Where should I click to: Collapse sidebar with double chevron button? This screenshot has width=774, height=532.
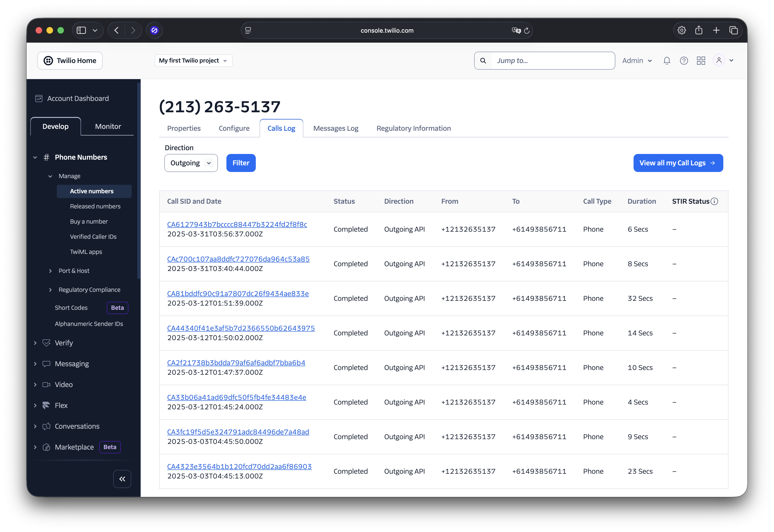pos(122,479)
